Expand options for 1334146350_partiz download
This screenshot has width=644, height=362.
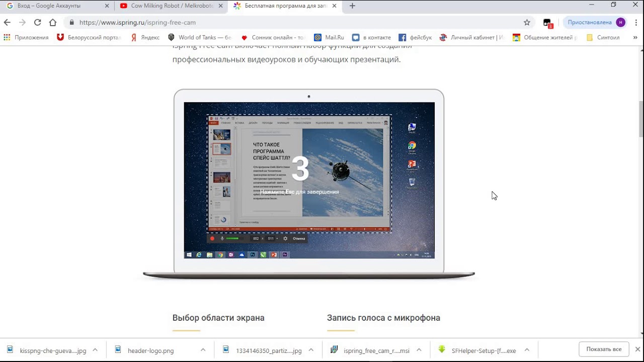[311, 350]
